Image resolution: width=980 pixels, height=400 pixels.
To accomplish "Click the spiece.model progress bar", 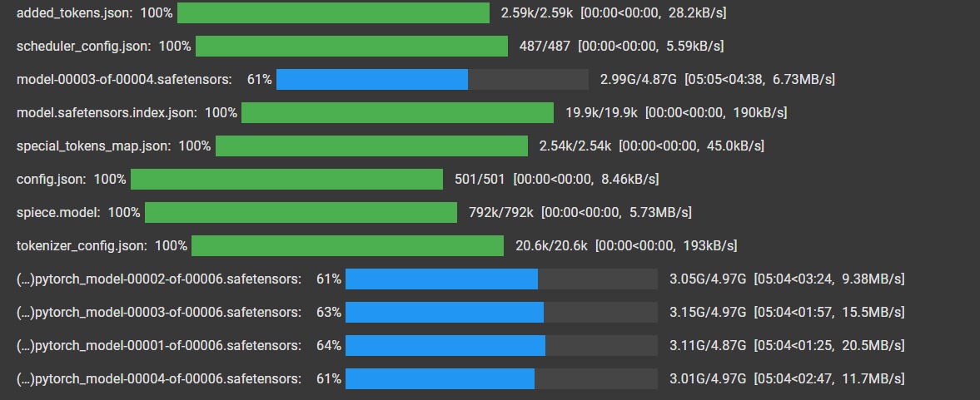I will click(x=301, y=212).
